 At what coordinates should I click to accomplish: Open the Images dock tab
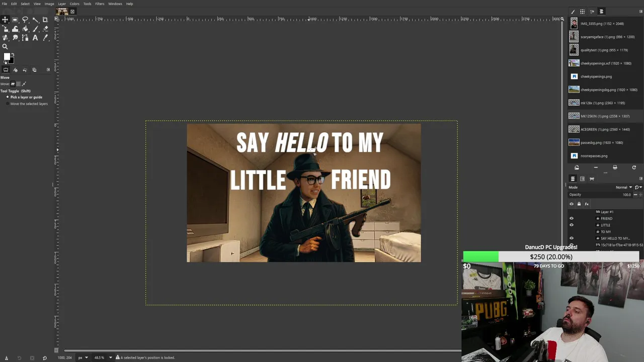click(x=34, y=70)
